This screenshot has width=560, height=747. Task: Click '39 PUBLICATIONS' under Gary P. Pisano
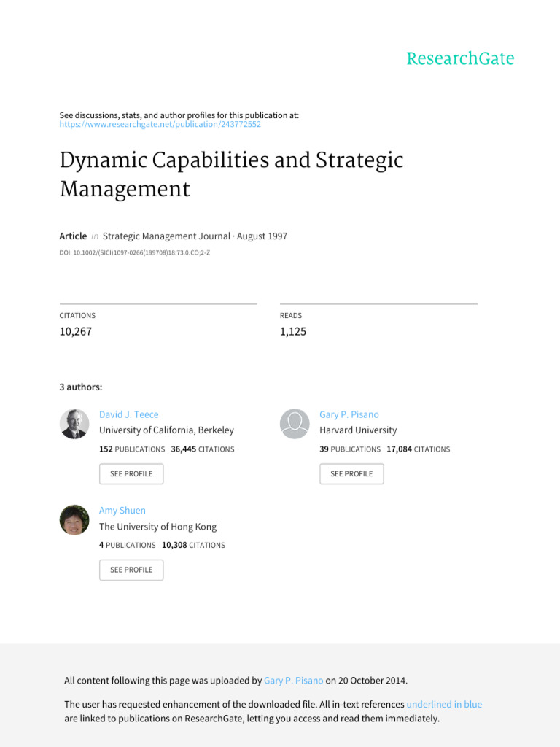coord(350,449)
